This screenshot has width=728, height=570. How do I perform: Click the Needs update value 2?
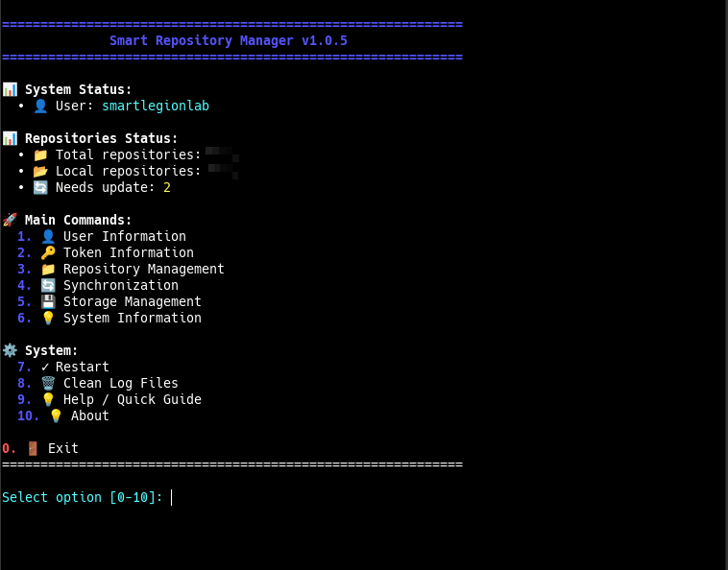coord(167,187)
